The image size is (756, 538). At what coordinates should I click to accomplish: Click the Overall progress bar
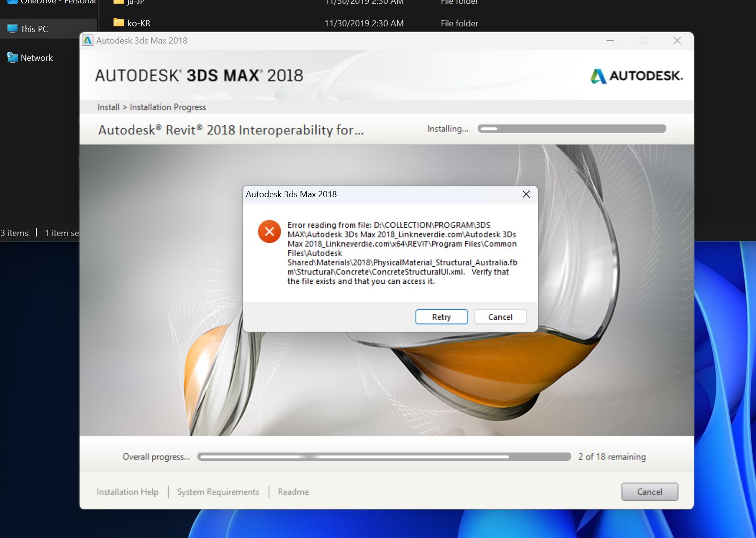tap(384, 457)
